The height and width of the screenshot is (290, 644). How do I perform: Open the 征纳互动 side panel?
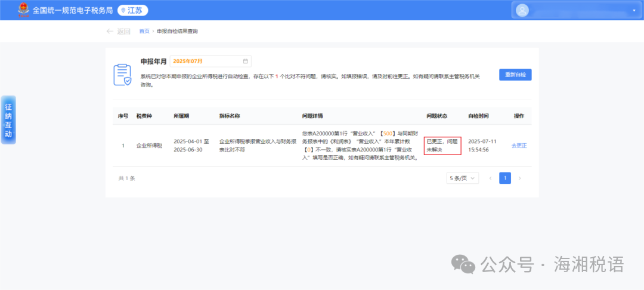8,120
